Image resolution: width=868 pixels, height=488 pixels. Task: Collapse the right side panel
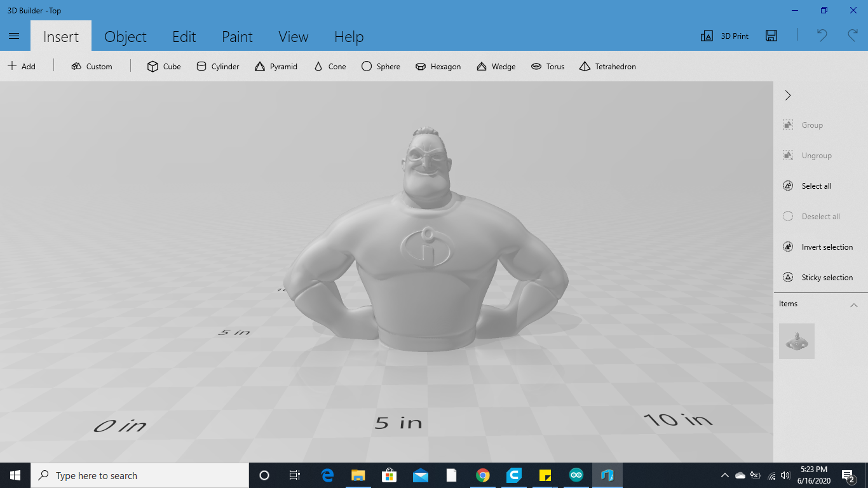(788, 95)
